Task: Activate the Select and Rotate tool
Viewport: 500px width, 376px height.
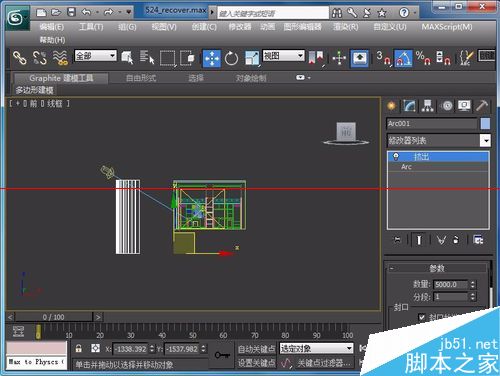Action: [231, 58]
